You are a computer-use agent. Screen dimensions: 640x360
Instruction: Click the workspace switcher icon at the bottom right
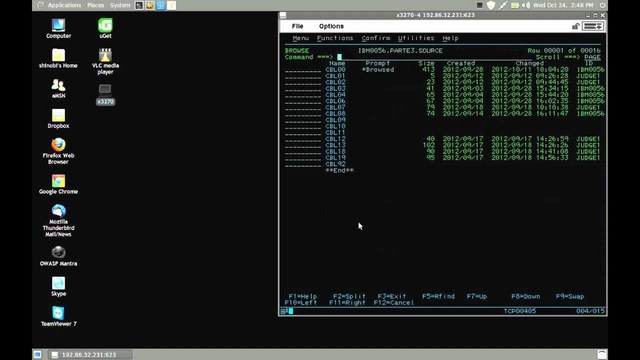tap(602, 354)
